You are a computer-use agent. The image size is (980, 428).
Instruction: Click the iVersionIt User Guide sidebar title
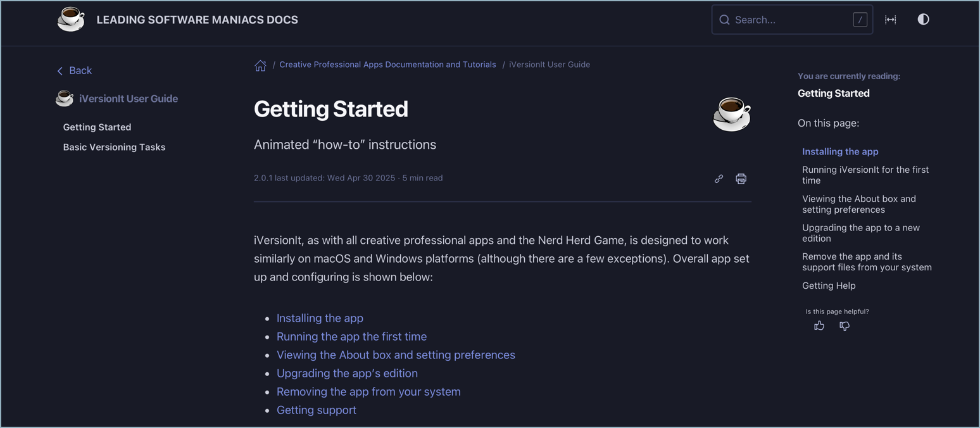[128, 99]
